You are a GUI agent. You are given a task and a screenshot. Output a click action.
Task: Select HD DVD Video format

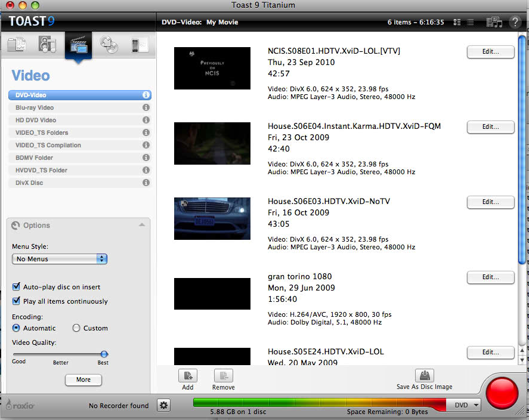[x=80, y=120]
